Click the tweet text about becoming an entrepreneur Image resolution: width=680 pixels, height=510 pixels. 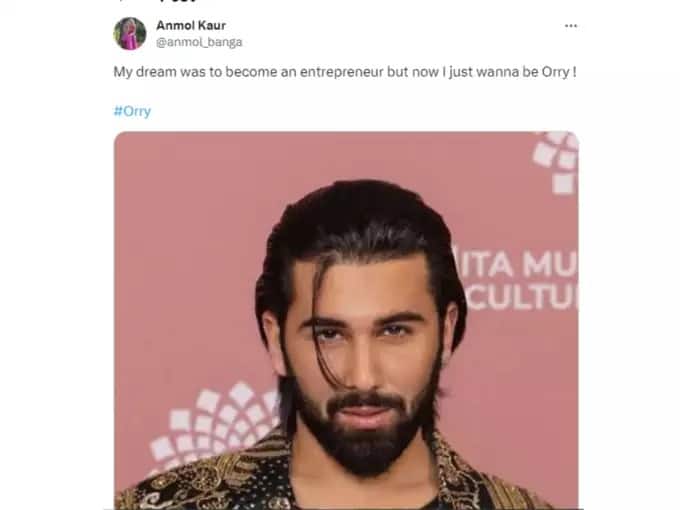point(345,72)
